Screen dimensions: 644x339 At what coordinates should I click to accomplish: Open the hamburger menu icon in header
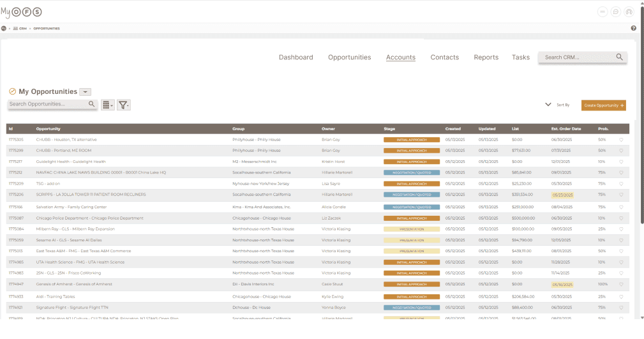[x=602, y=12]
